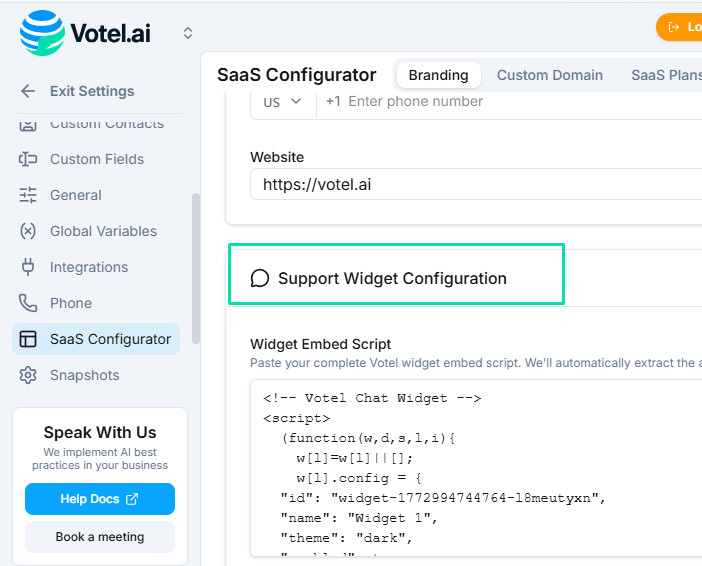Click the Votel Chat Widget comment line

click(x=372, y=398)
